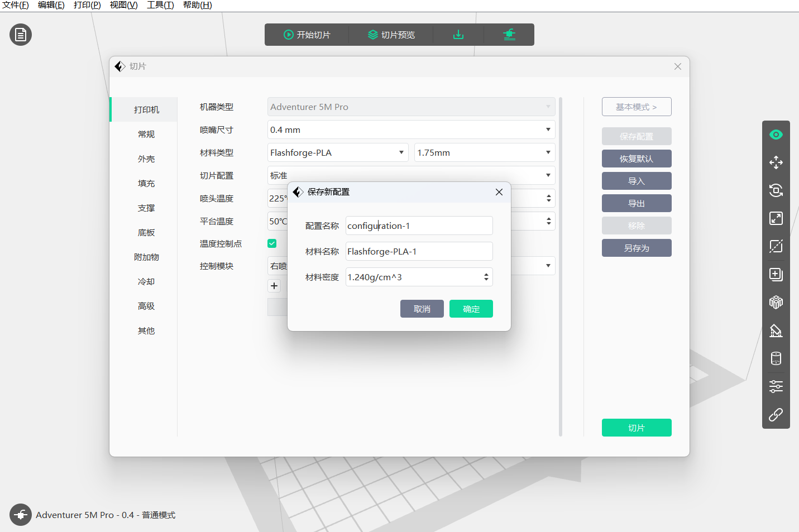Viewport: 799px width, 532px height.
Task: Switch to the 高级 tab
Action: 146,306
